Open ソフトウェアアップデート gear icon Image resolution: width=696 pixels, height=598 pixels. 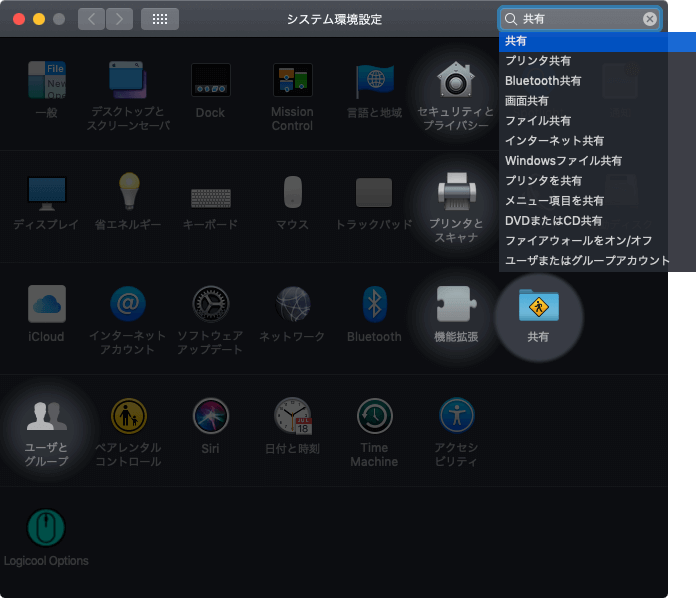click(x=211, y=304)
